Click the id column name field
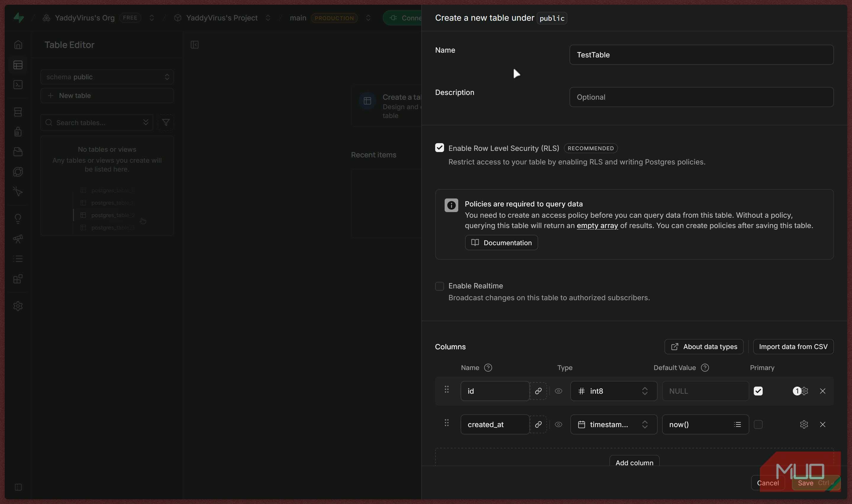The image size is (852, 504). 495,391
